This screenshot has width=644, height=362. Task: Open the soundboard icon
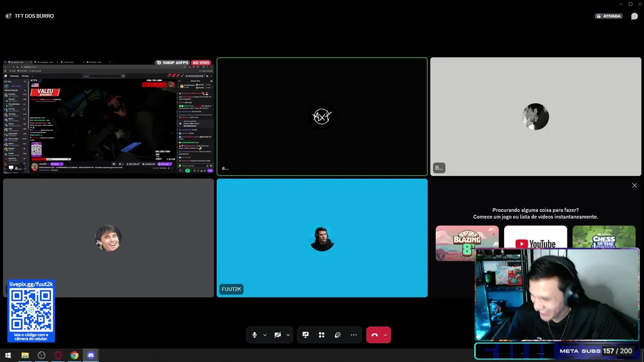338,335
